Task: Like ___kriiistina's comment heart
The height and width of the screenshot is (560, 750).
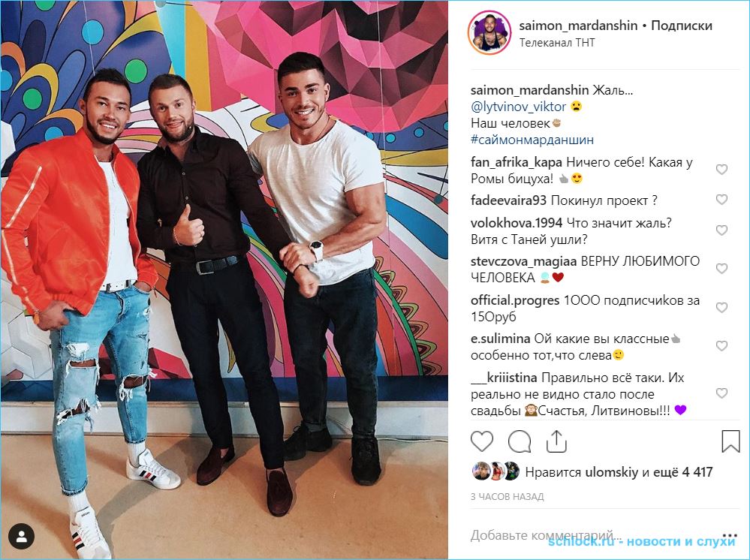Action: click(x=721, y=393)
